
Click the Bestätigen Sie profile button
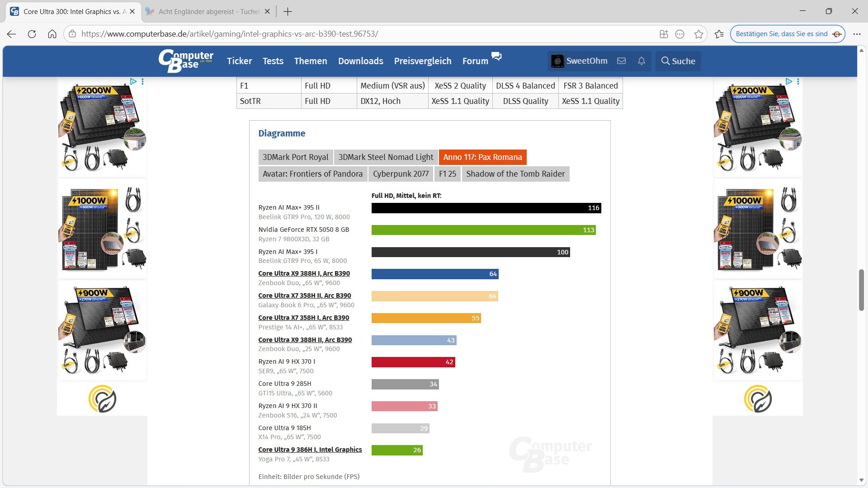click(x=788, y=34)
